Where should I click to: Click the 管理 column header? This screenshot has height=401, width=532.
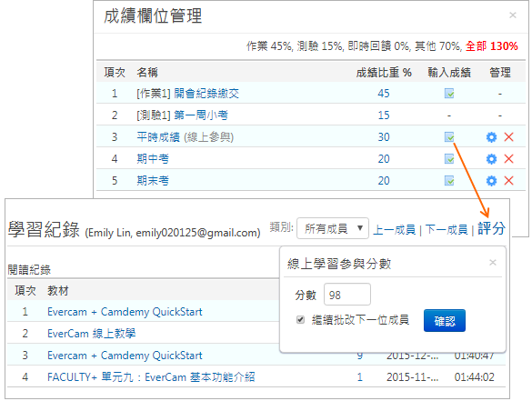500,72
